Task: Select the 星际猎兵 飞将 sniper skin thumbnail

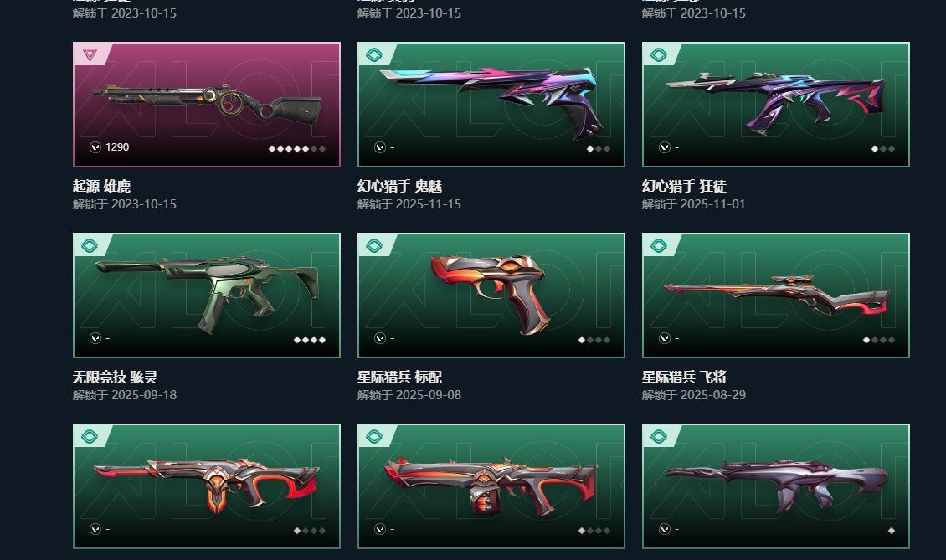Action: (776, 295)
